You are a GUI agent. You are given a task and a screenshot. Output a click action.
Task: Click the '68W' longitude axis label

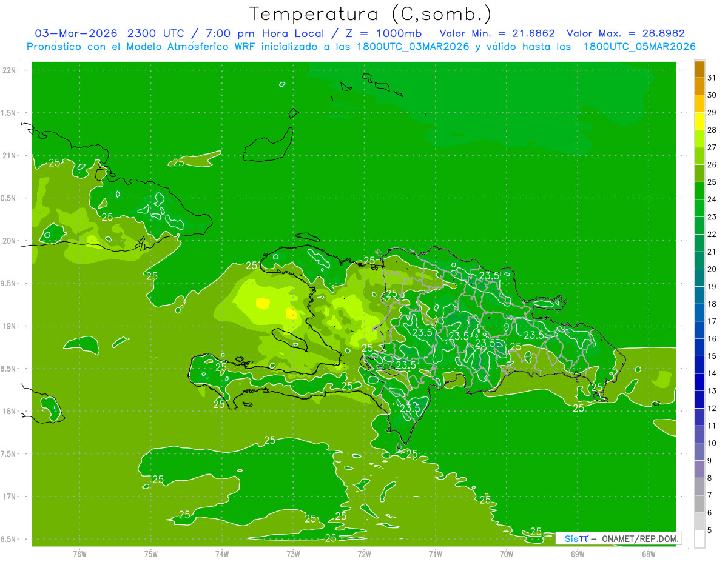648,554
